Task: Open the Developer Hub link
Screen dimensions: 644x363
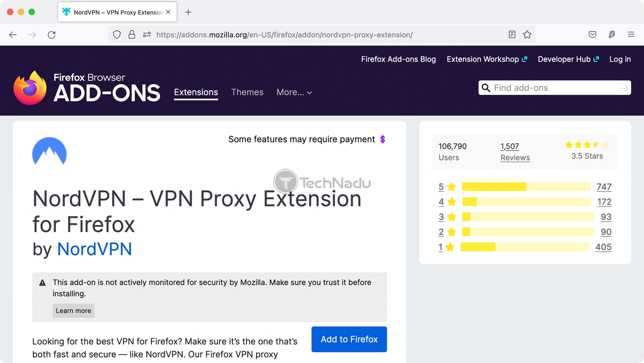Action: click(x=568, y=59)
